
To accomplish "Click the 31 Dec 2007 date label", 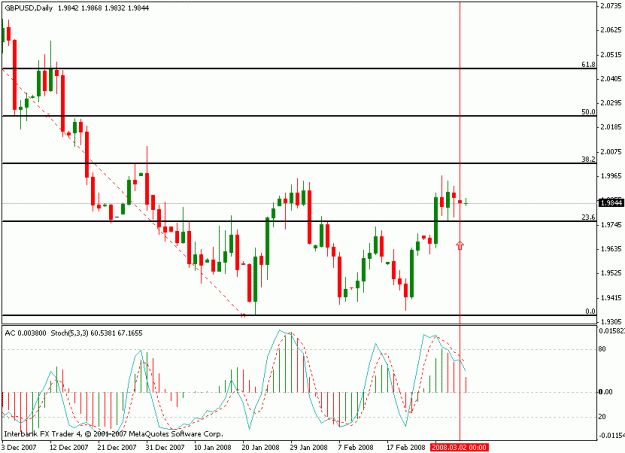I will tap(165, 447).
